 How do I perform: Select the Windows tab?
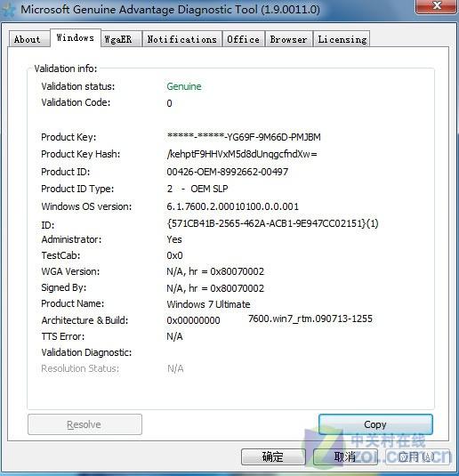(x=76, y=38)
